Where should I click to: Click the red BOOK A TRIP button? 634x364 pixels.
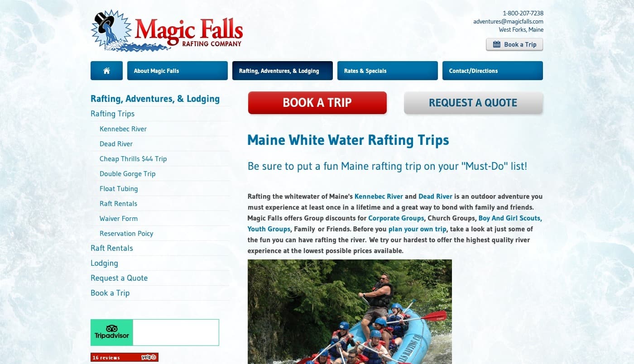pos(317,103)
